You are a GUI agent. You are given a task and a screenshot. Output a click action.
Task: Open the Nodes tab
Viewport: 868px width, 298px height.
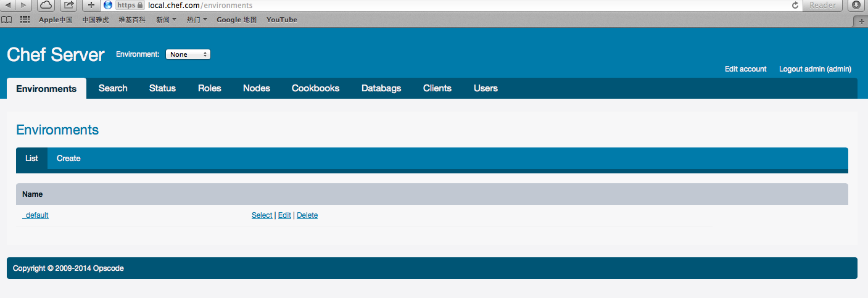click(257, 88)
